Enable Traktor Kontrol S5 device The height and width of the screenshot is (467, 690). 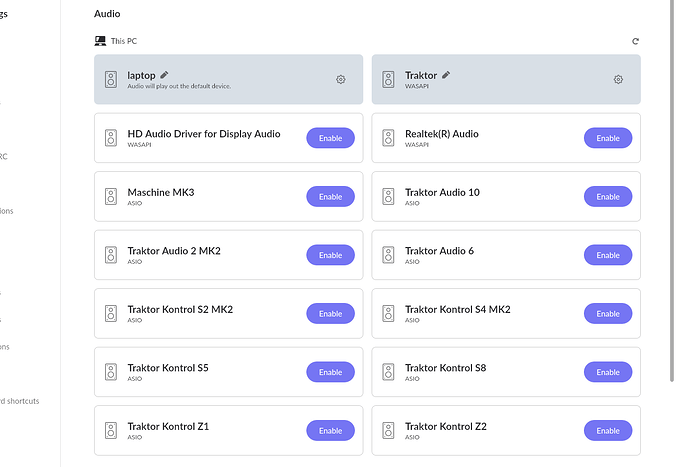tap(330, 372)
